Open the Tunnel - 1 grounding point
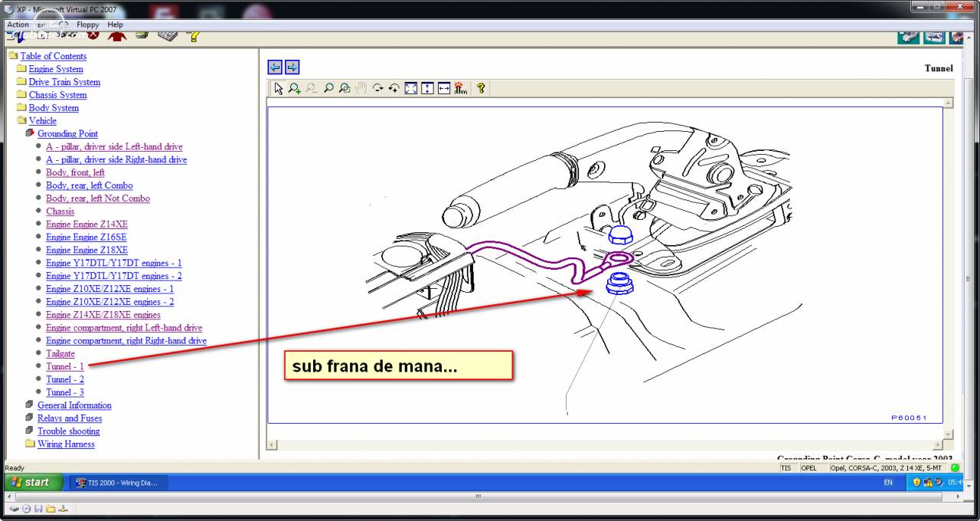Image resolution: width=980 pixels, height=521 pixels. [x=65, y=366]
